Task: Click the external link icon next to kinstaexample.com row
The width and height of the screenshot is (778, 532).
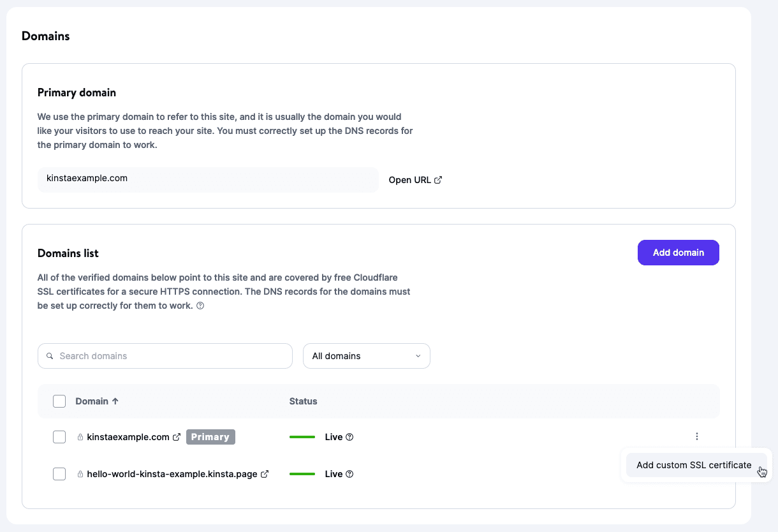Action: pyautogui.click(x=177, y=437)
